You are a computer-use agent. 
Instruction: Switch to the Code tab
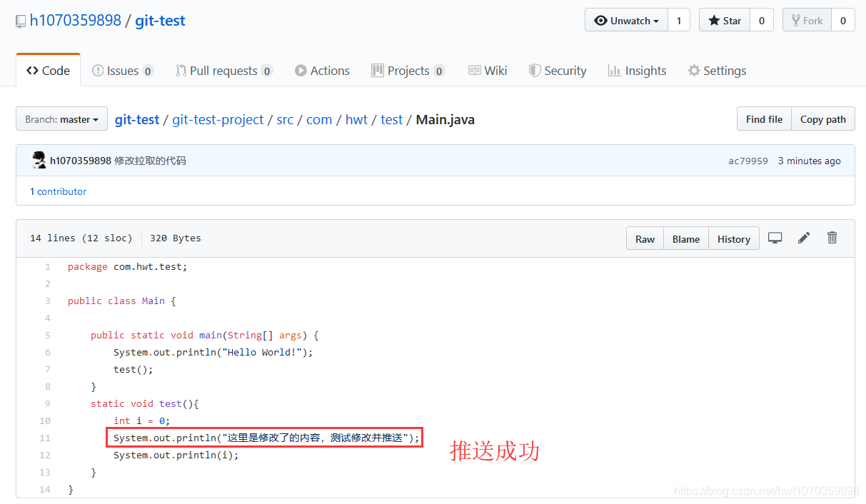[48, 71]
